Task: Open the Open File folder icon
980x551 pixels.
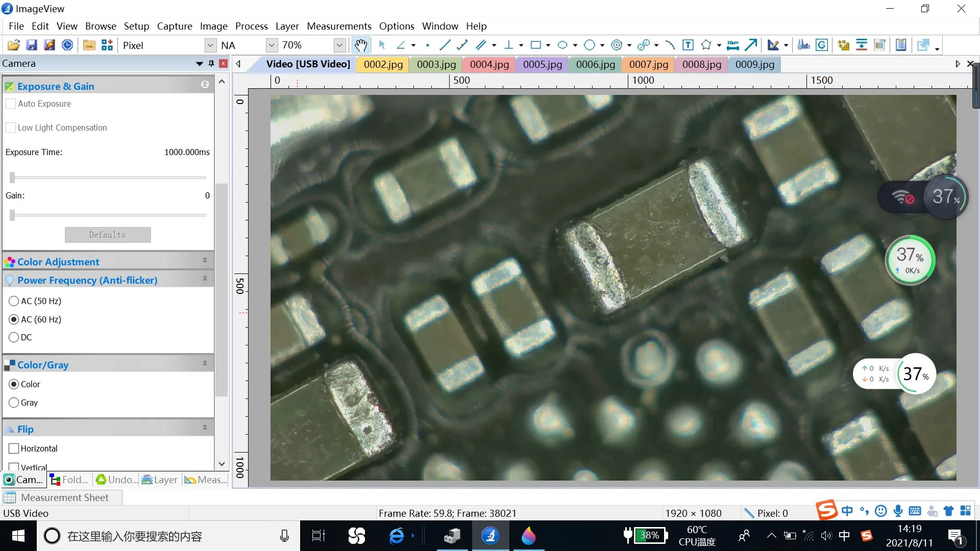Action: pos(14,45)
